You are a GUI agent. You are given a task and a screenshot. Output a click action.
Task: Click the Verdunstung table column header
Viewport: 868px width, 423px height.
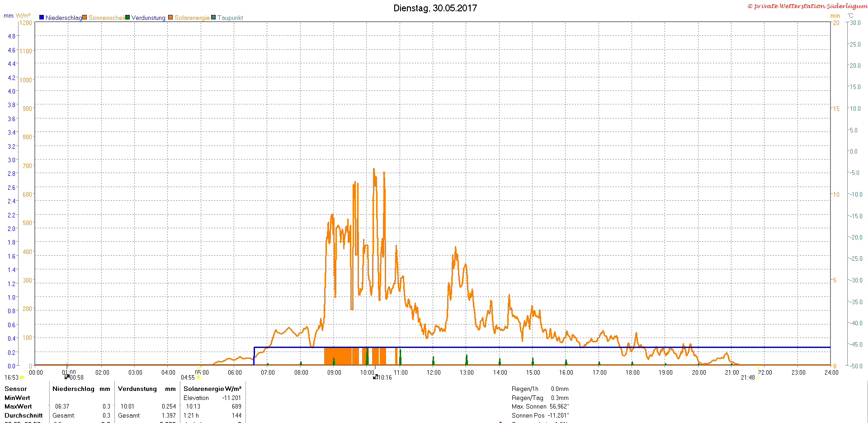point(137,389)
